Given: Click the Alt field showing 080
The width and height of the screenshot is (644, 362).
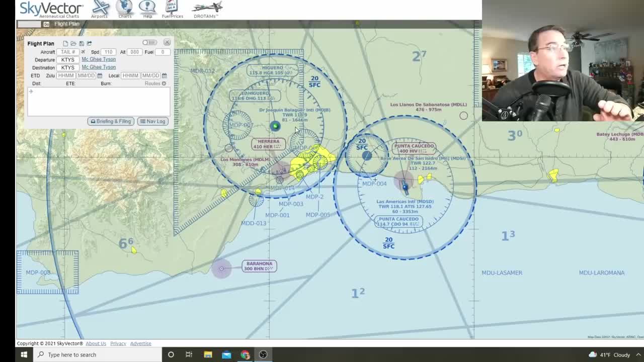Looking at the screenshot, I should click(x=134, y=52).
